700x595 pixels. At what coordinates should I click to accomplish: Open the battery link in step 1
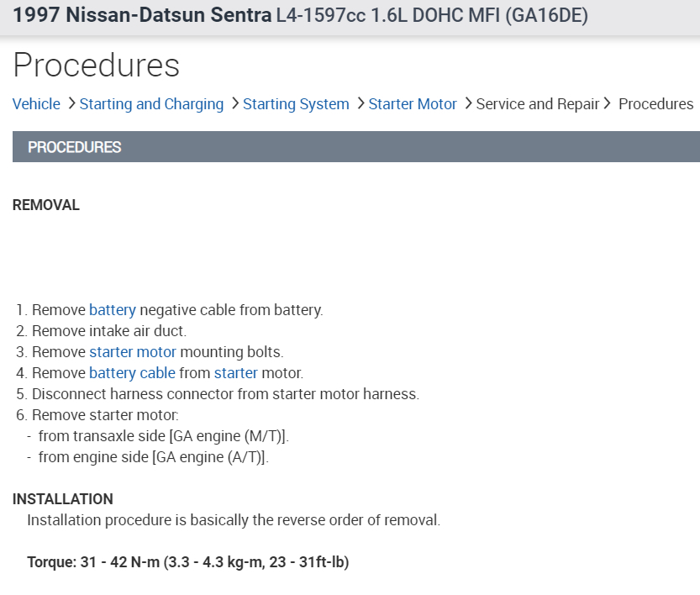(x=112, y=310)
